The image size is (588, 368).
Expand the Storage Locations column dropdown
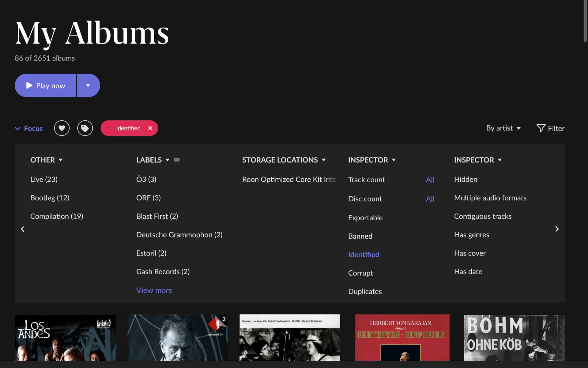pyautogui.click(x=324, y=160)
